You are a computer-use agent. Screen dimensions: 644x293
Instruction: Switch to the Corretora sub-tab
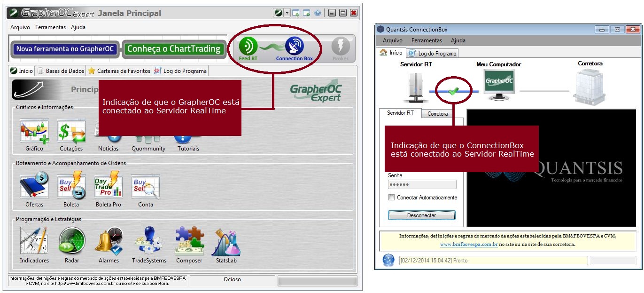[438, 114]
